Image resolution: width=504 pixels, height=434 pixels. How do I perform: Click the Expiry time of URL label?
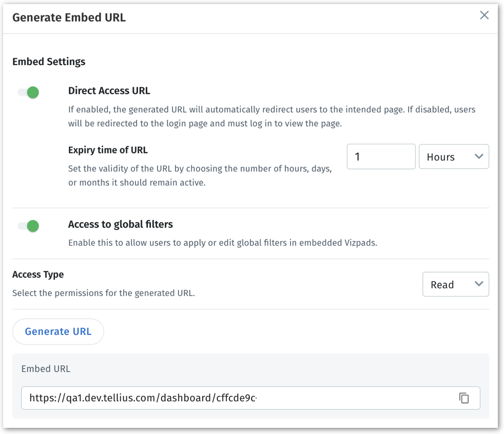click(x=108, y=150)
